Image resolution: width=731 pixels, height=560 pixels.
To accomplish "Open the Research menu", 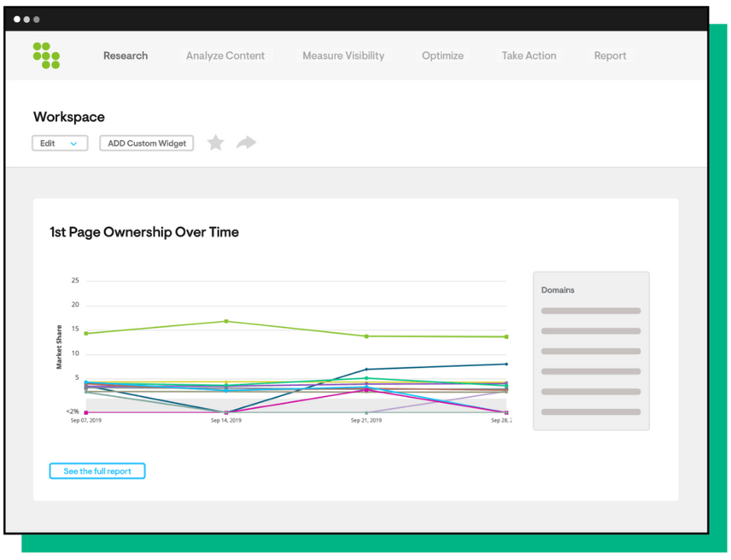I will pos(126,55).
